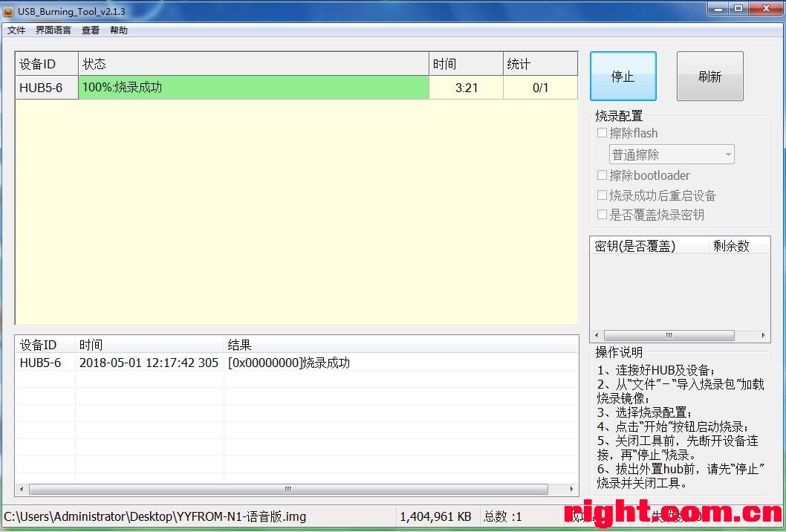The width and height of the screenshot is (786, 532).
Task: Enable the 擦除flash checkbox
Action: [x=603, y=133]
